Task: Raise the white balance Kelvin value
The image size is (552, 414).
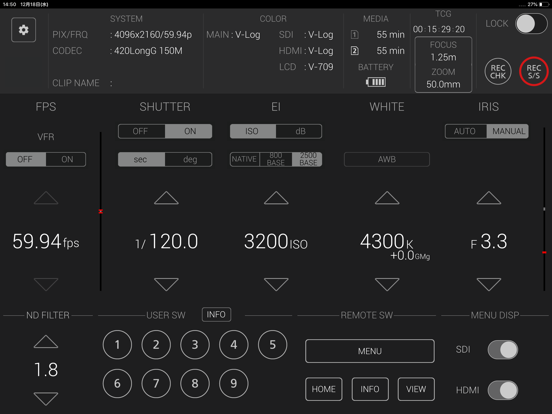Action: click(387, 198)
